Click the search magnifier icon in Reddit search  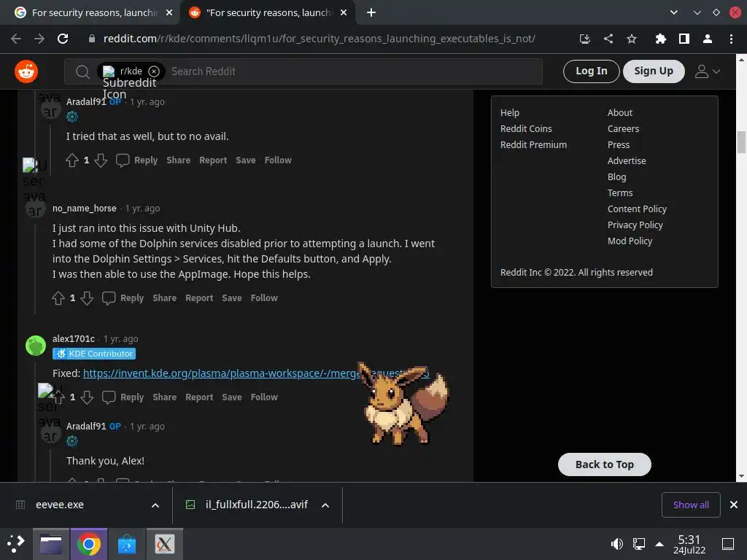coord(82,71)
